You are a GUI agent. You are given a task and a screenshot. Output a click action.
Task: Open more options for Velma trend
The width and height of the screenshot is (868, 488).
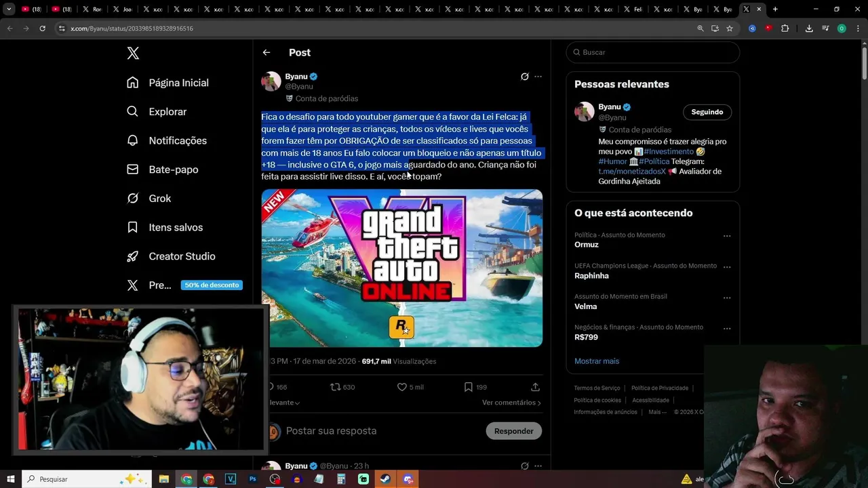click(x=727, y=298)
